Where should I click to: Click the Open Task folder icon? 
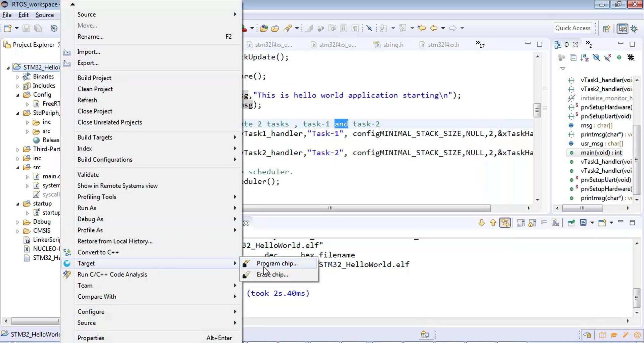275,28
